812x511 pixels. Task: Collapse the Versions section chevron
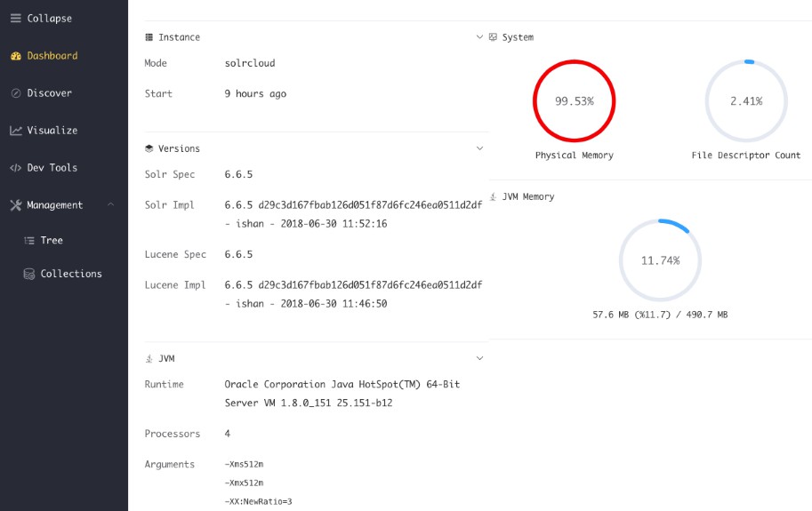pos(479,148)
